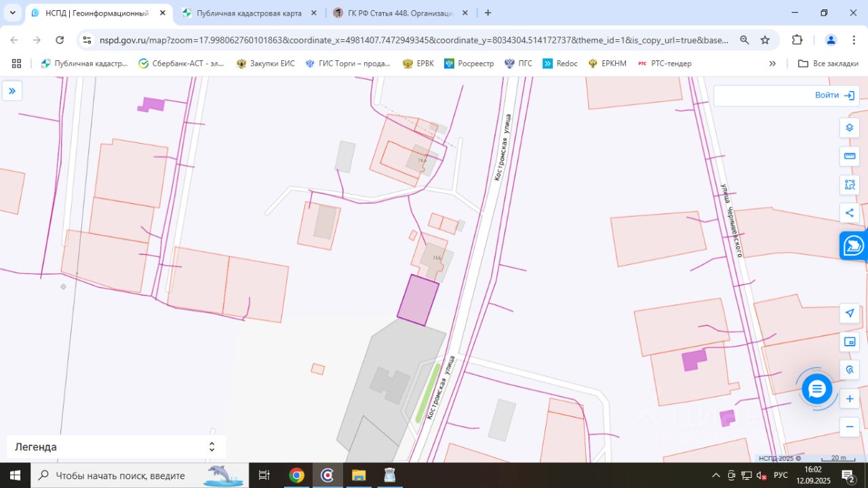Close the НСПД browser tab
The width and height of the screenshot is (868, 488).
click(x=163, y=13)
